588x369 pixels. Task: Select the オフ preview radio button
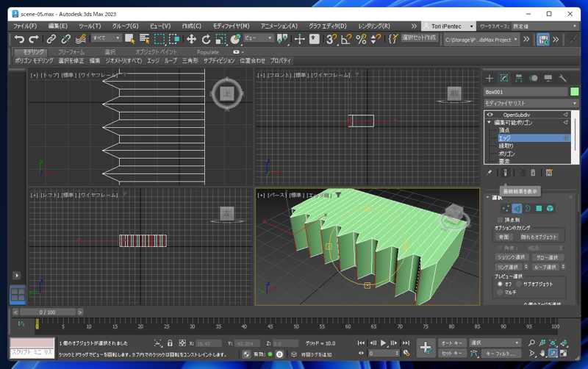point(500,284)
